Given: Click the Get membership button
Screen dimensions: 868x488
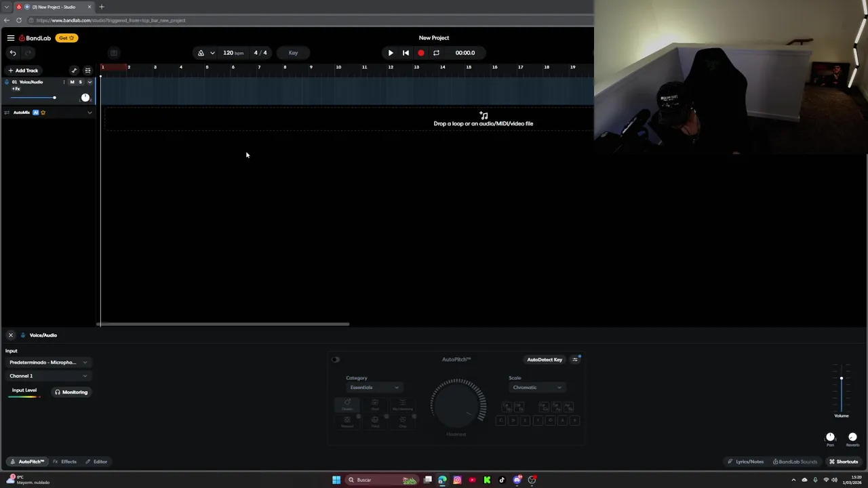Looking at the screenshot, I should tap(66, 38).
